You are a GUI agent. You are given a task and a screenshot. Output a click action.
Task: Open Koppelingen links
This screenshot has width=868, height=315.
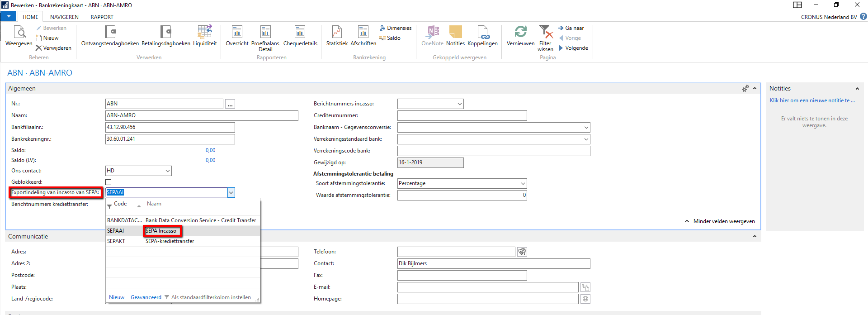coord(482,36)
